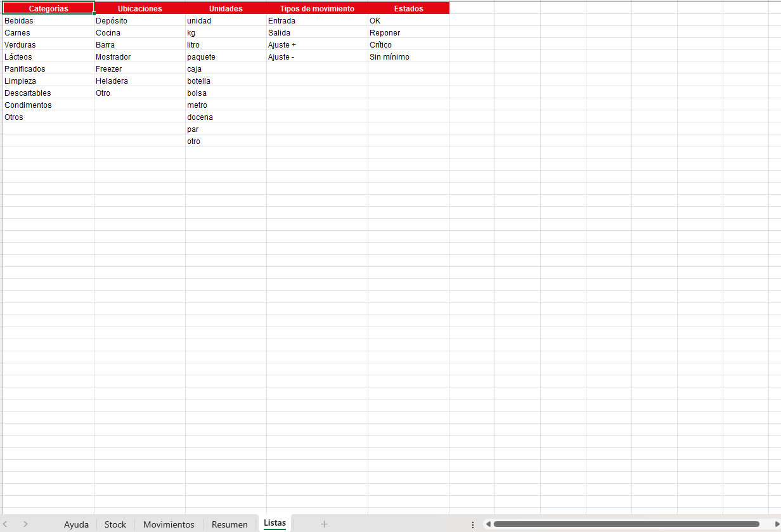Select the Unidades header cell
The height and width of the screenshot is (532, 781).
(x=226, y=8)
